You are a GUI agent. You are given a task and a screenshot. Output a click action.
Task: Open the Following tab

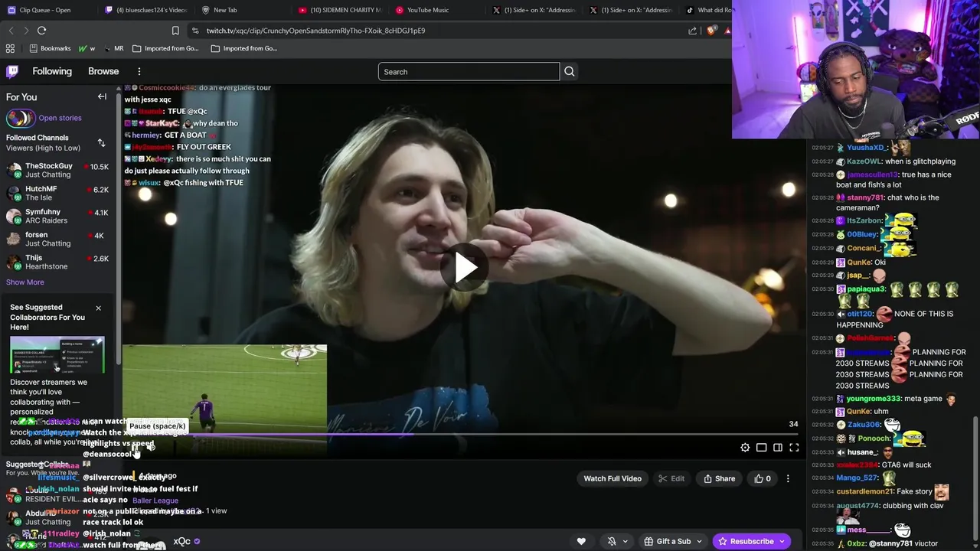pyautogui.click(x=52, y=71)
